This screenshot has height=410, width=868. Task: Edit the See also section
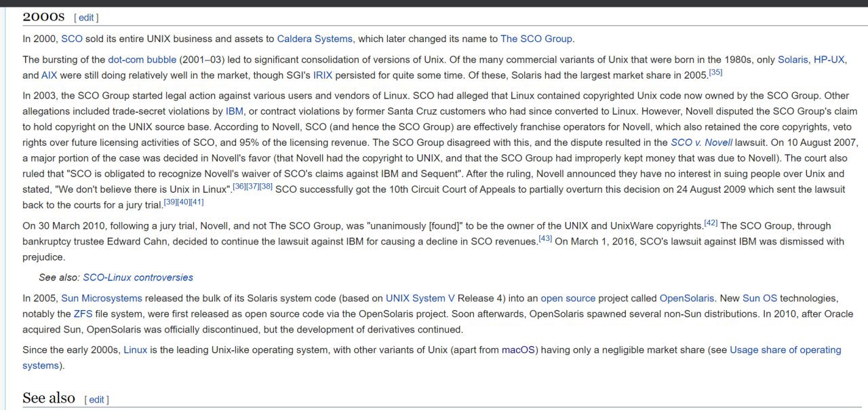click(97, 400)
